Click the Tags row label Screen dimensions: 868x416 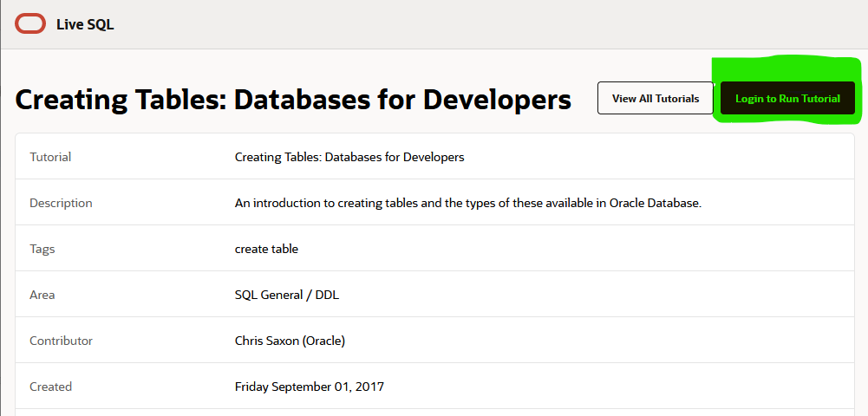point(42,249)
